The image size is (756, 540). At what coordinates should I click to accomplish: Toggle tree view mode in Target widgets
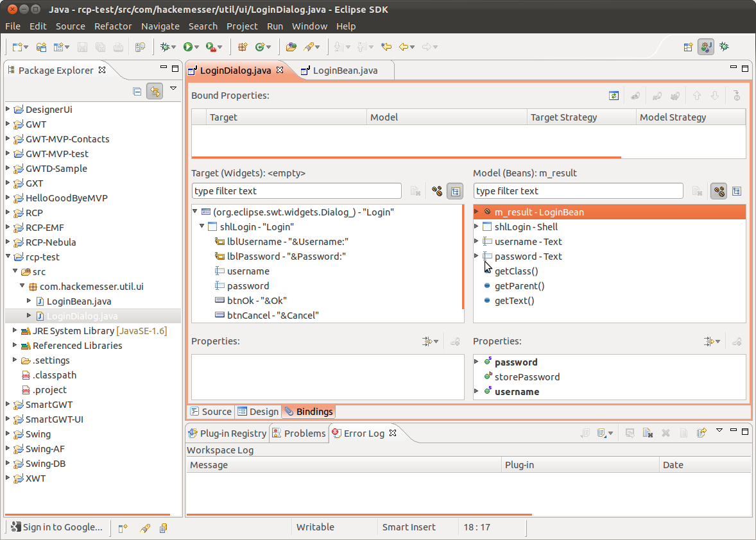pos(455,191)
